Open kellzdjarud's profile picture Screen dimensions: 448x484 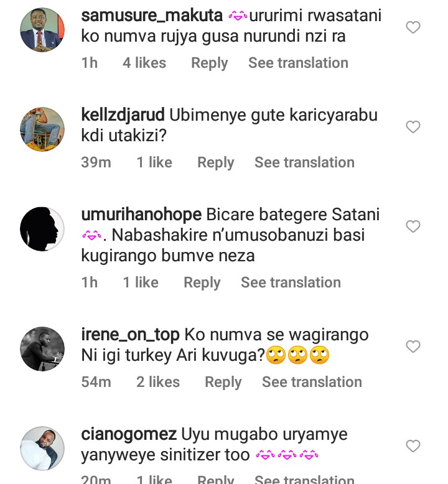tap(42, 129)
